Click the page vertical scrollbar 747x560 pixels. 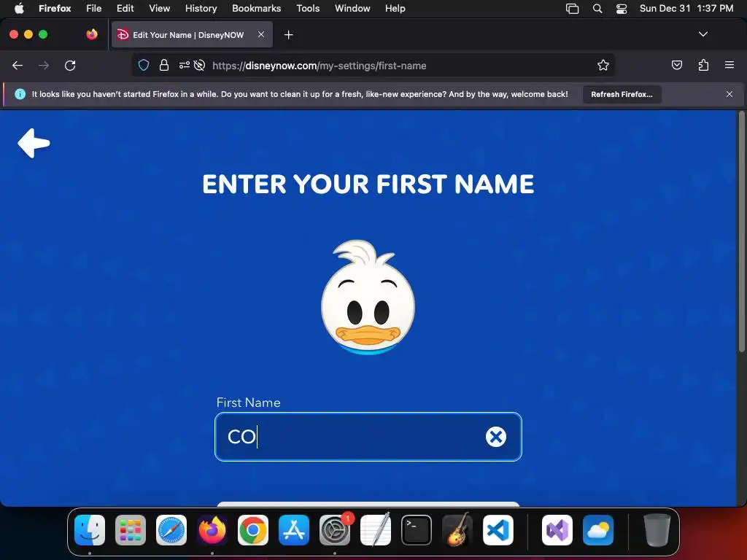(741, 233)
